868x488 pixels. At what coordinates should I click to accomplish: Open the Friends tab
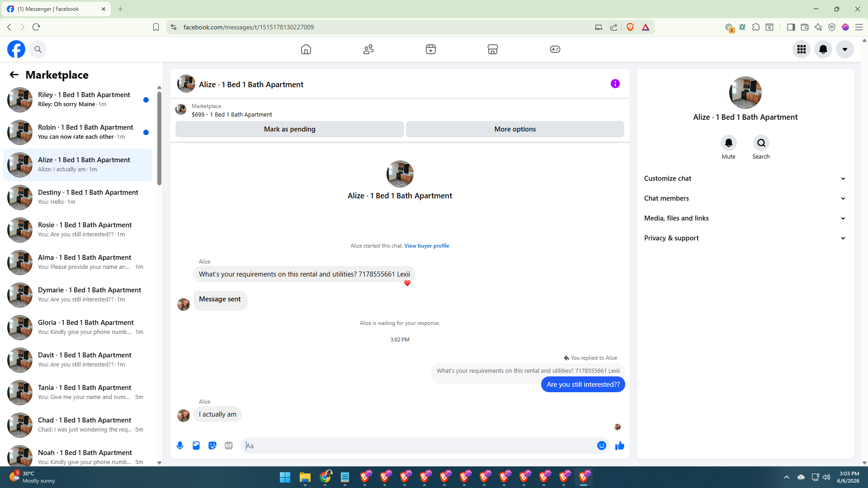(368, 49)
